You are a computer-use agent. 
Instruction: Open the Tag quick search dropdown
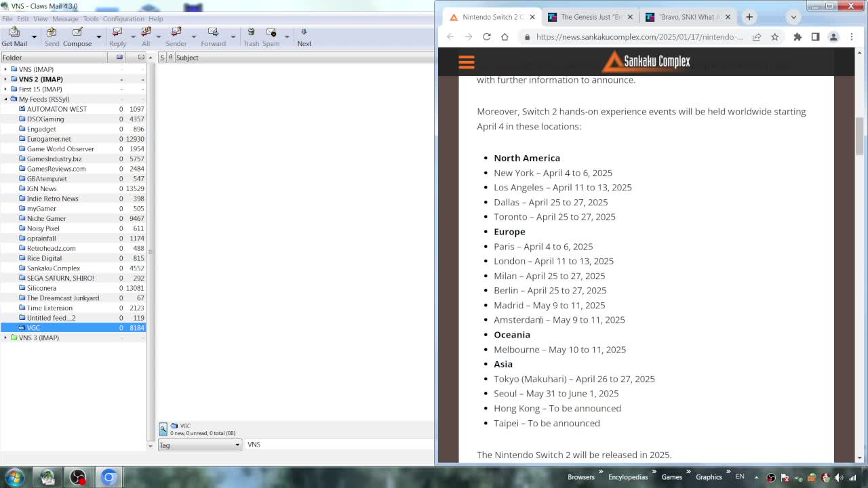199,445
